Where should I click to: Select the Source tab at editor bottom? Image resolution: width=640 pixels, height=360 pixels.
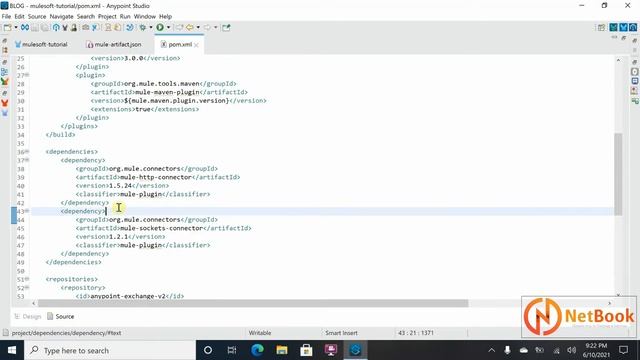(x=60, y=316)
